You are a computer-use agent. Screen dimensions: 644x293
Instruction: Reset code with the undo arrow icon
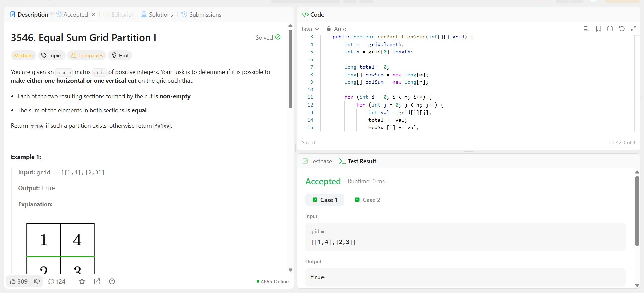(622, 29)
